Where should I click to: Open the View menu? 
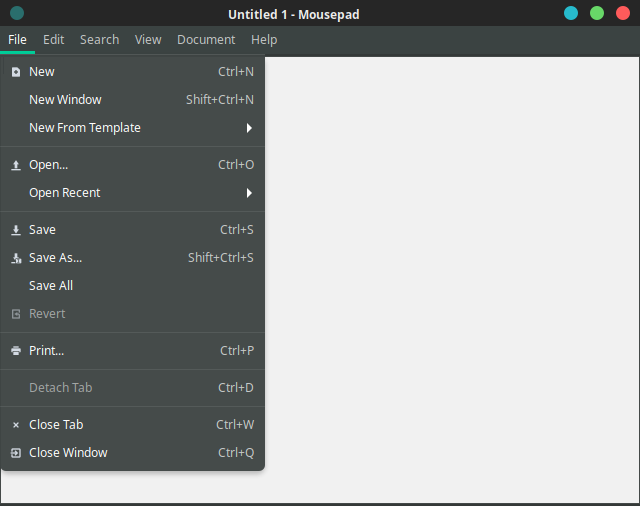148,40
